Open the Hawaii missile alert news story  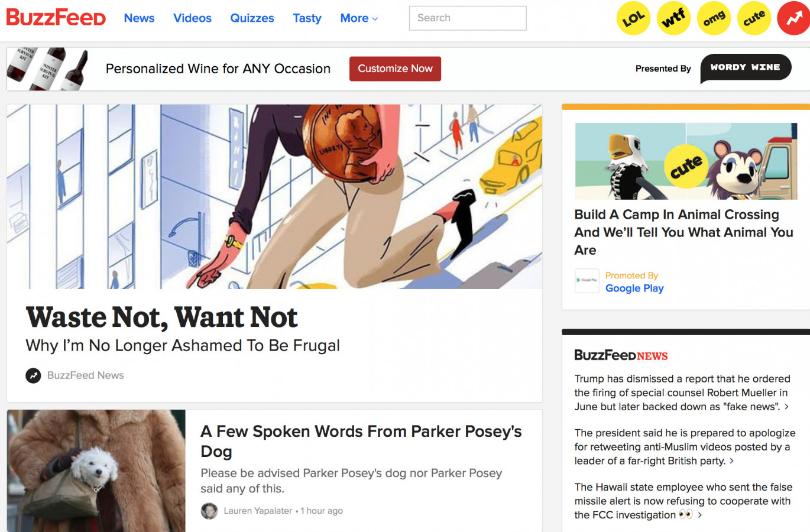[683, 501]
